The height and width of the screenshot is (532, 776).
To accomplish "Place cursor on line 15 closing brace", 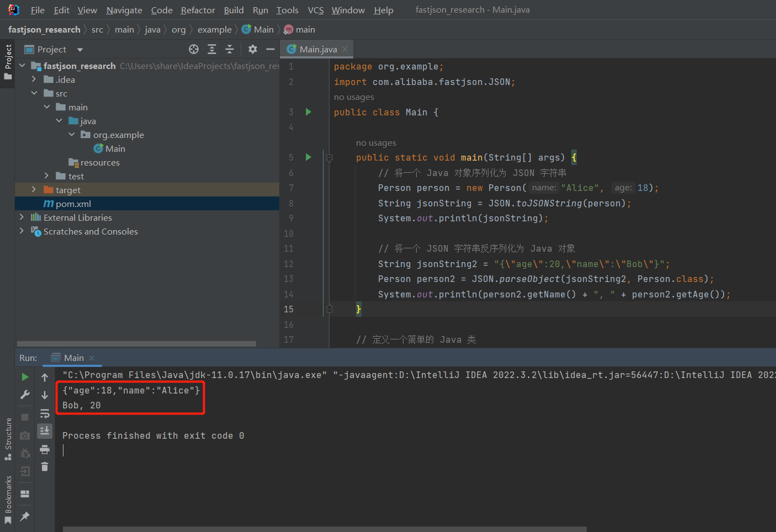I will click(359, 309).
